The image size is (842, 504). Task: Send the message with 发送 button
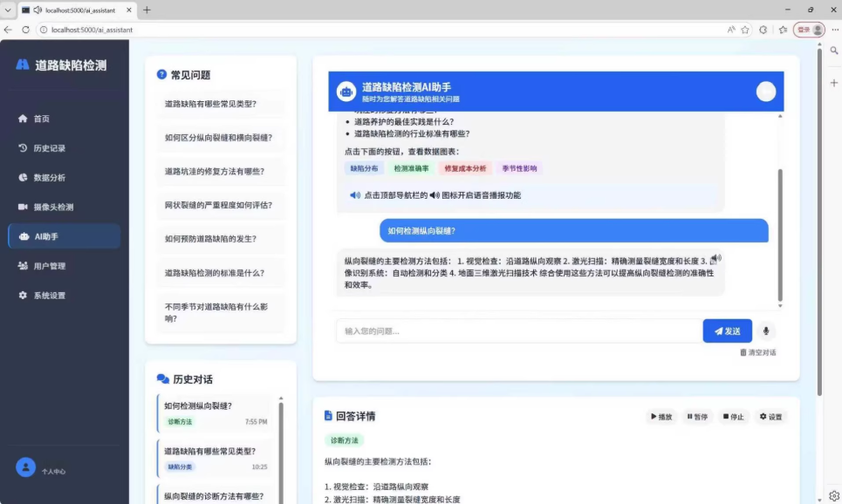727,330
